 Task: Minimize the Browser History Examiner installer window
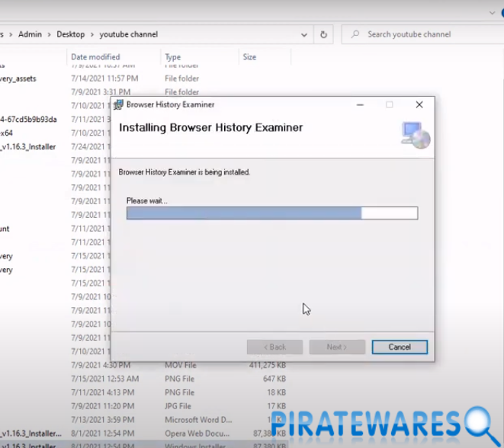click(360, 105)
